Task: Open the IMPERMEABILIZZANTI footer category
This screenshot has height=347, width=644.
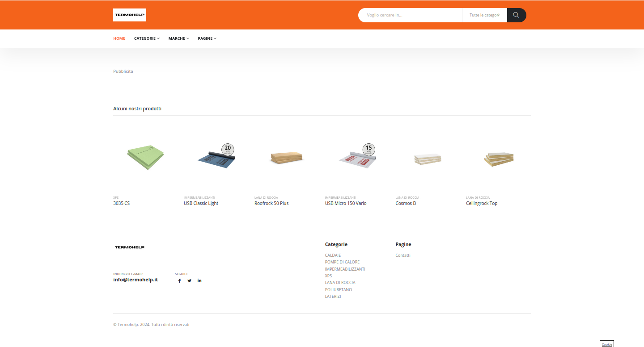Action: click(x=345, y=269)
